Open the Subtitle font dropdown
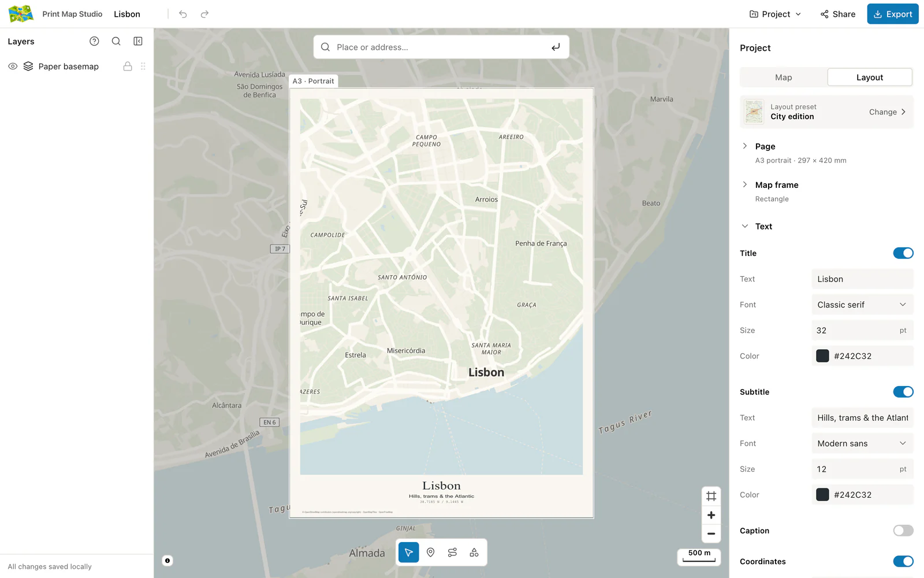The image size is (924, 578). tap(862, 443)
